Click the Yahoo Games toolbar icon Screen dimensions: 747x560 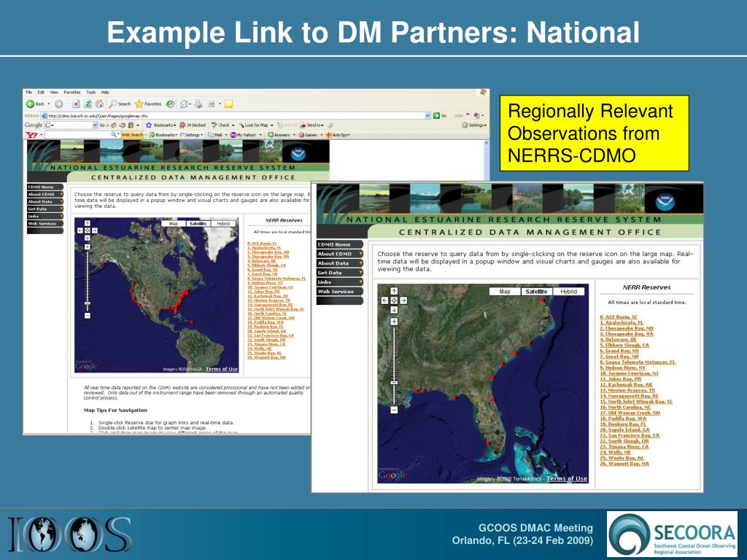click(301, 135)
